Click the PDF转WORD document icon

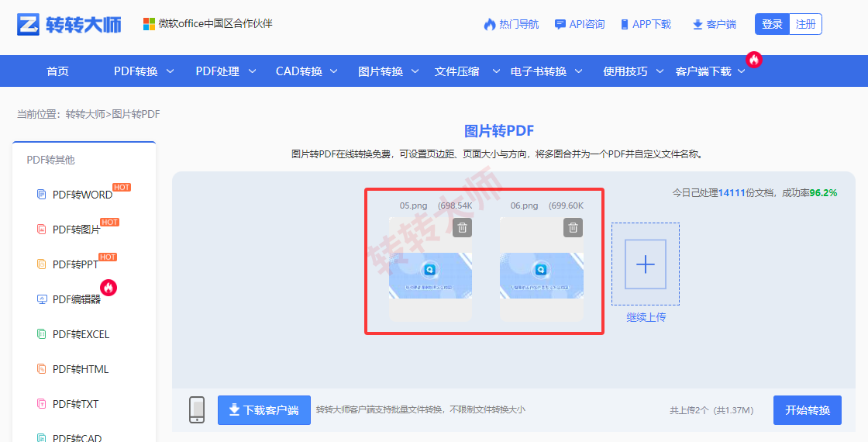click(x=42, y=195)
